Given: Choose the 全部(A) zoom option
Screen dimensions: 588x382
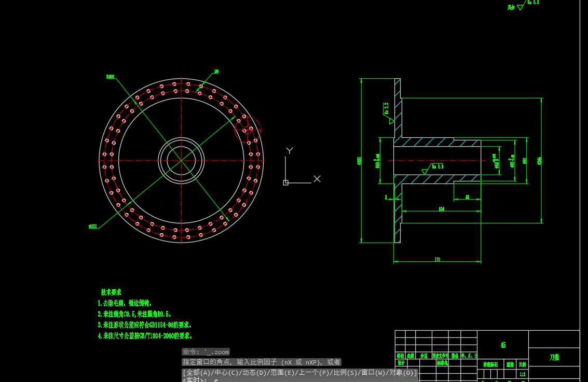Looking at the screenshot, I should [198, 372].
